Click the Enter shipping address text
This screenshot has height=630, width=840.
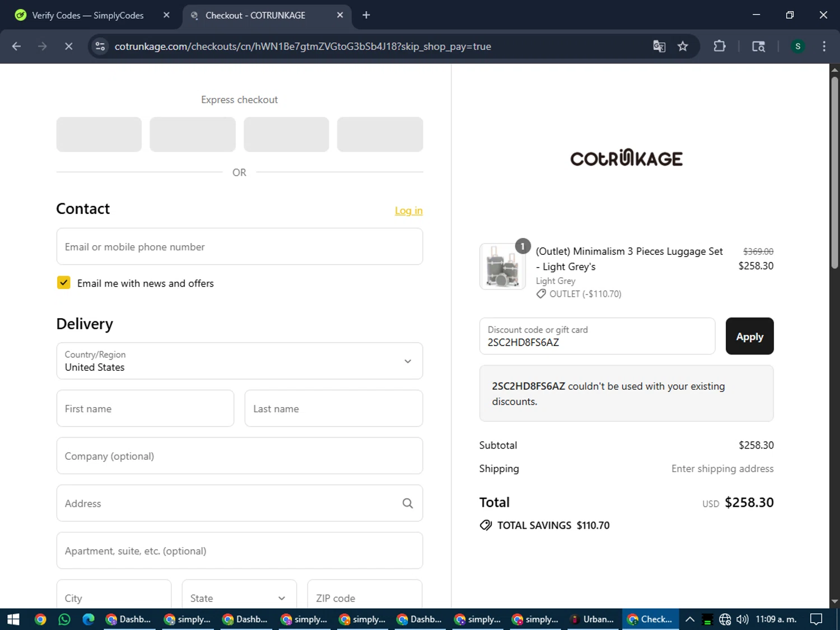point(722,469)
